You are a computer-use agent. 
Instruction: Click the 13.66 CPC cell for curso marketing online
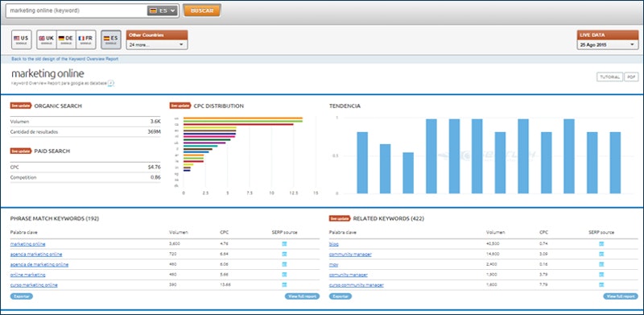click(225, 285)
